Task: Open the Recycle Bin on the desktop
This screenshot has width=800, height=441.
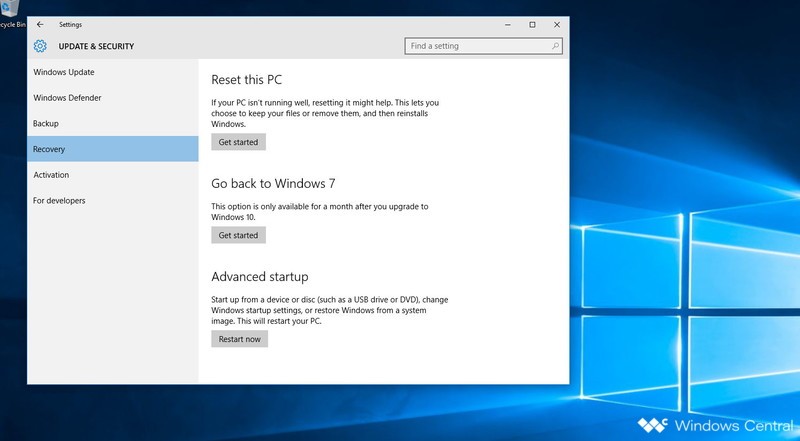Action: tap(10, 14)
